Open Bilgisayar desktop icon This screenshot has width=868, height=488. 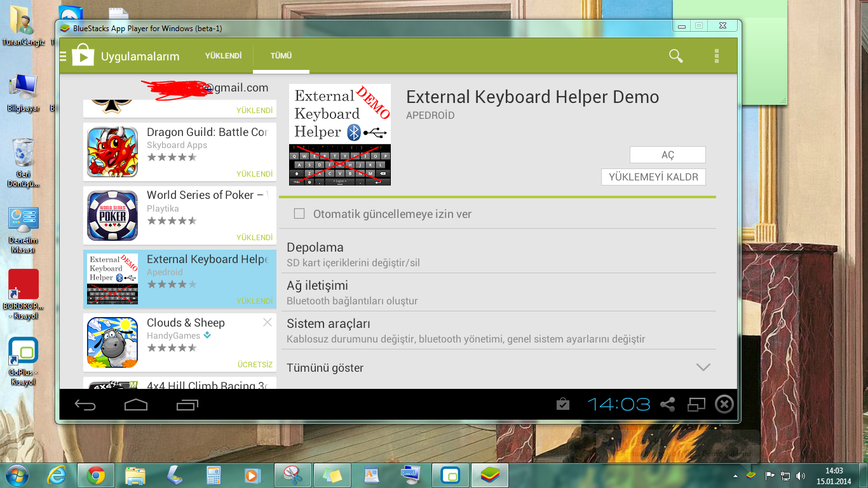tap(24, 93)
